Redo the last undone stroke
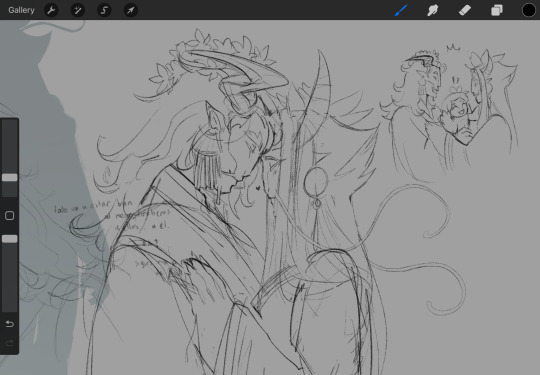This screenshot has height=375, width=540. click(x=10, y=343)
